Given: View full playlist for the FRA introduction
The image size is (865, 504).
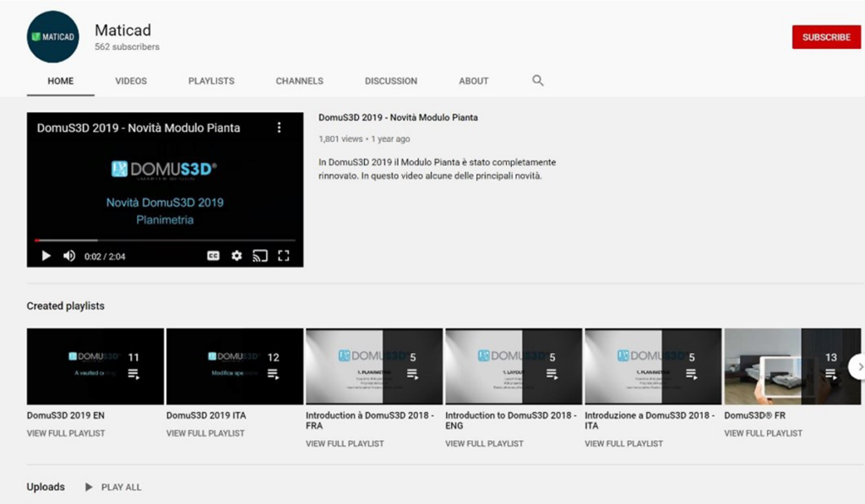Looking at the screenshot, I should pyautogui.click(x=345, y=443).
